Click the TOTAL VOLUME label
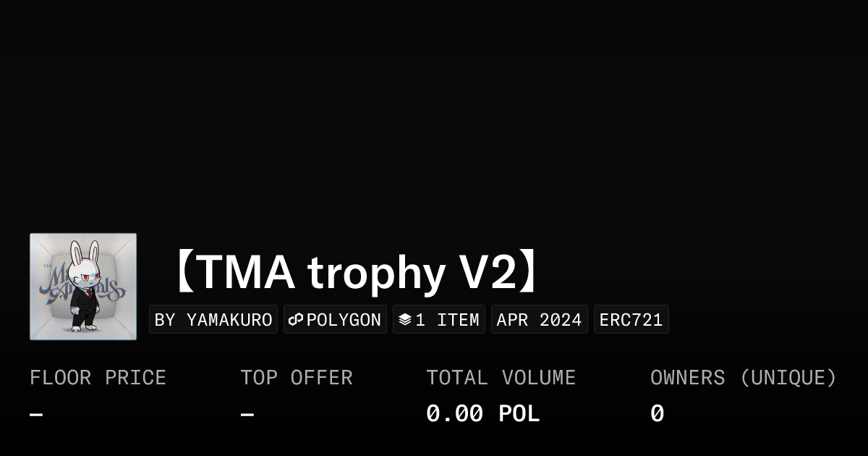This screenshot has width=868, height=456. (501, 378)
